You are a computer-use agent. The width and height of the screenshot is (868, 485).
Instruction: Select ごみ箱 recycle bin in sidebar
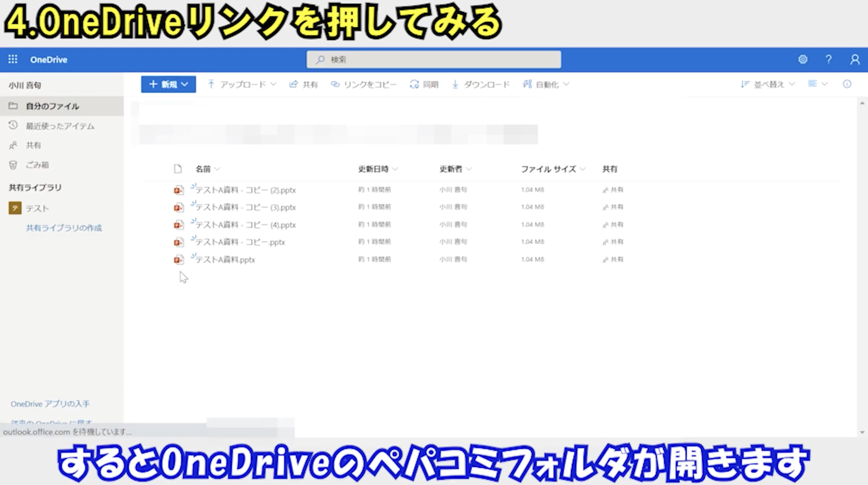pyautogui.click(x=37, y=165)
